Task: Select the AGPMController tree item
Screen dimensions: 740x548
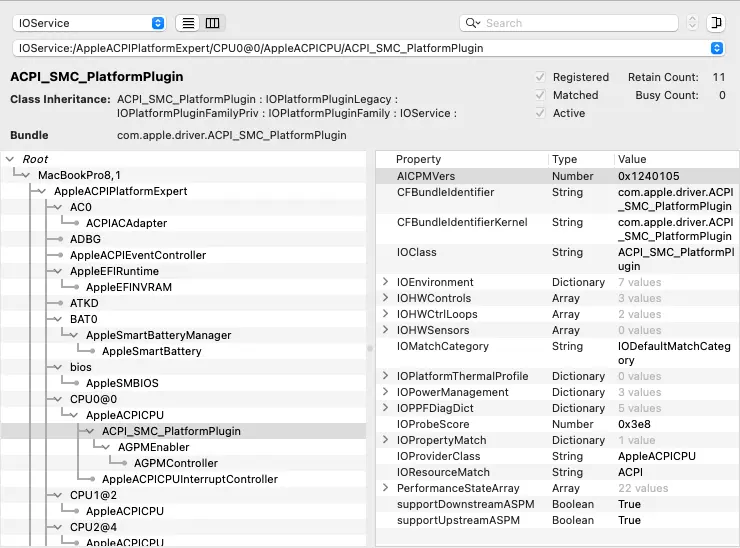Action: [x=176, y=463]
